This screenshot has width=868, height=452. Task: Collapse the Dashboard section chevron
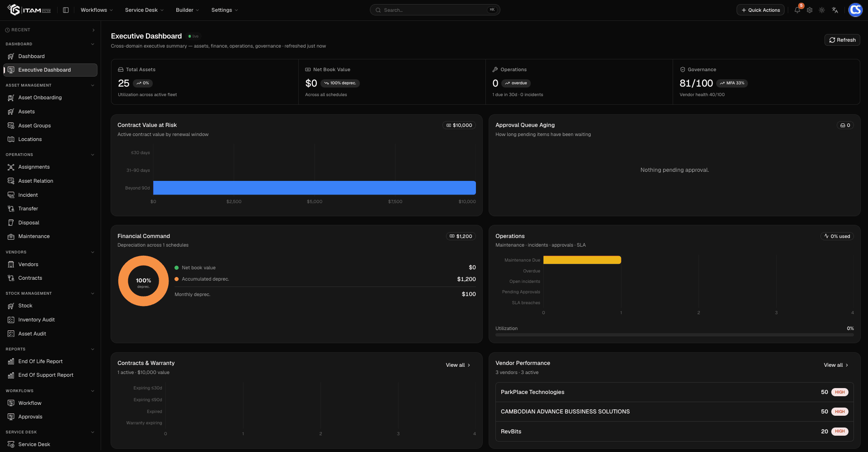92,44
